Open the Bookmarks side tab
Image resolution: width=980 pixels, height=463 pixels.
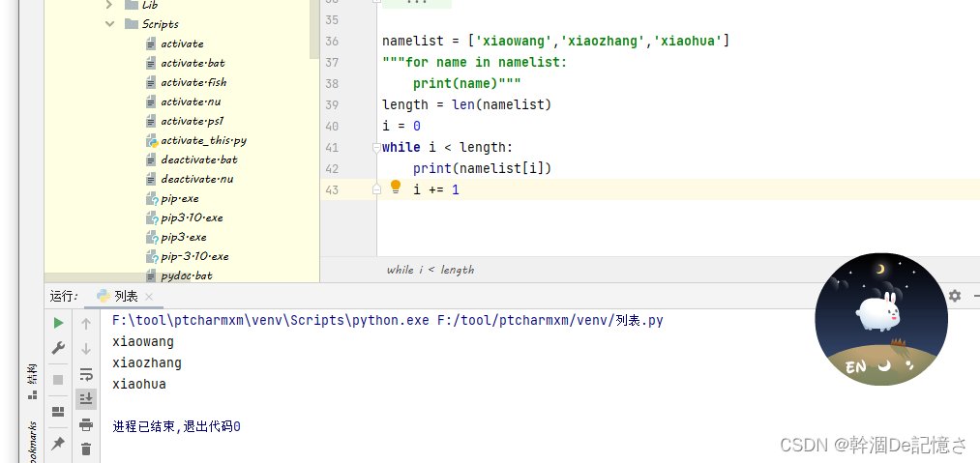click(x=33, y=443)
